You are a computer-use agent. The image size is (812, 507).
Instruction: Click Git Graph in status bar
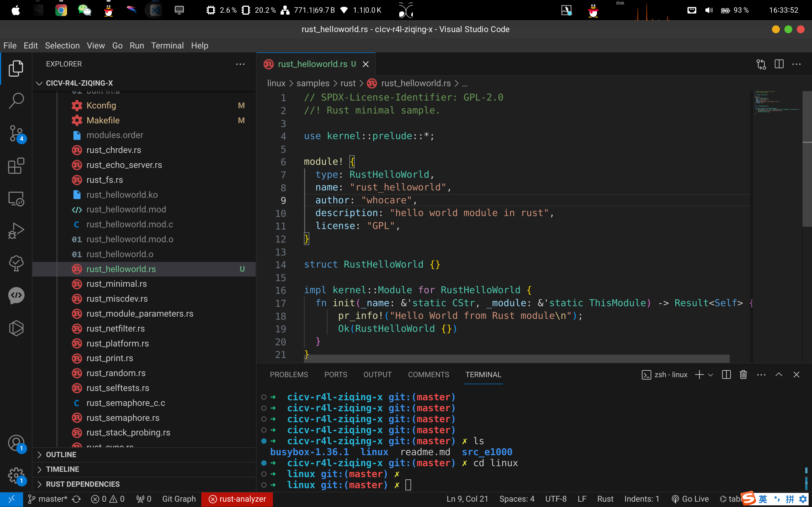click(179, 499)
